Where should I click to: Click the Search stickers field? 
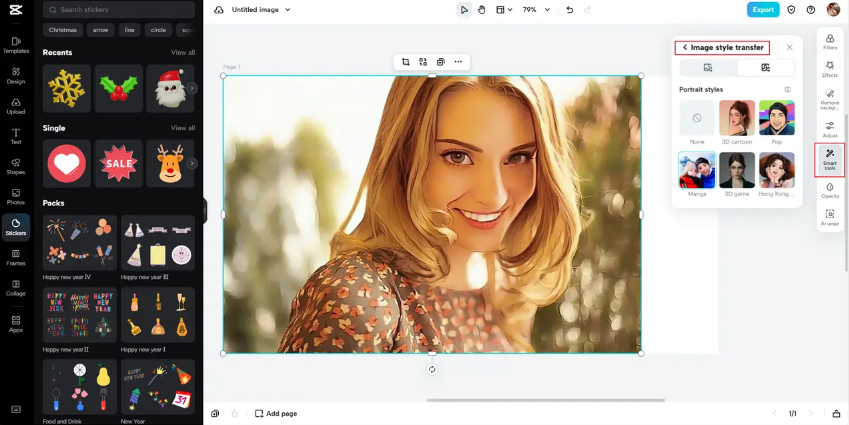tap(119, 10)
